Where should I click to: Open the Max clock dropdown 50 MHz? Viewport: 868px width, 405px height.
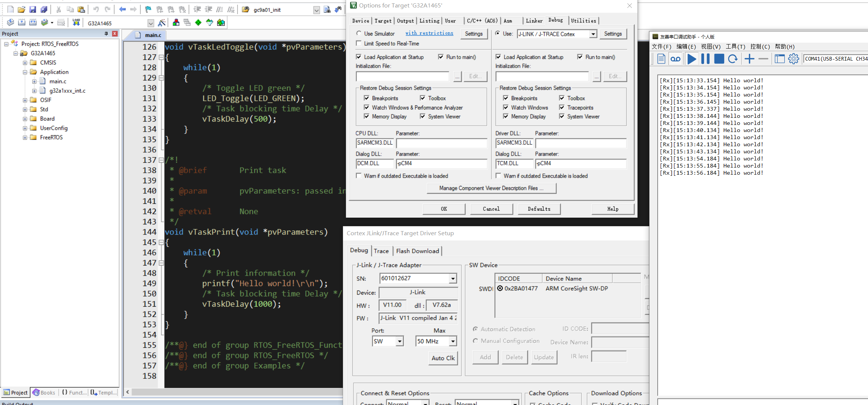(453, 341)
